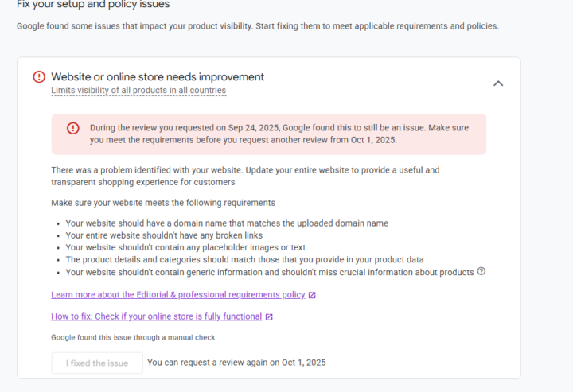Click the requirement about product details and categories

click(244, 259)
